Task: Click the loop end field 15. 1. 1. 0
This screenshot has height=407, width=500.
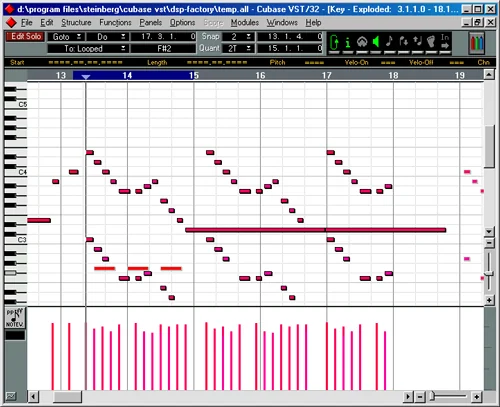Action: 290,49
